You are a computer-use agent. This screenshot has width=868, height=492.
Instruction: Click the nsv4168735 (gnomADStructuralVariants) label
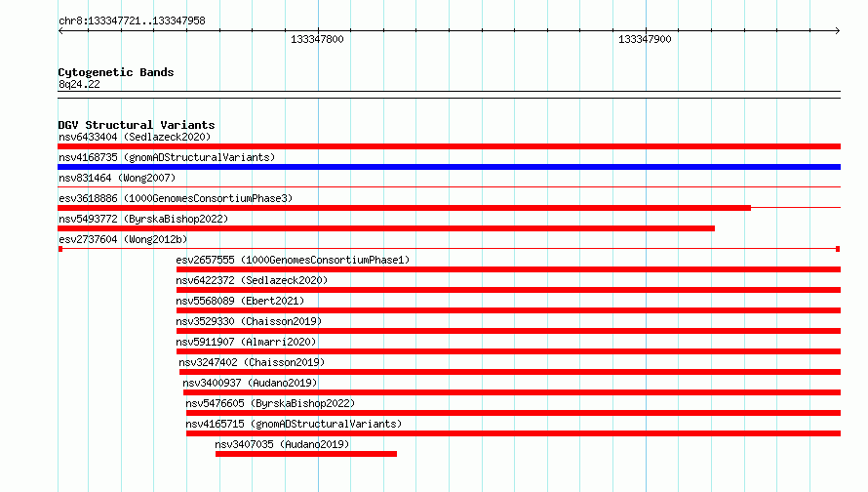pos(167,157)
